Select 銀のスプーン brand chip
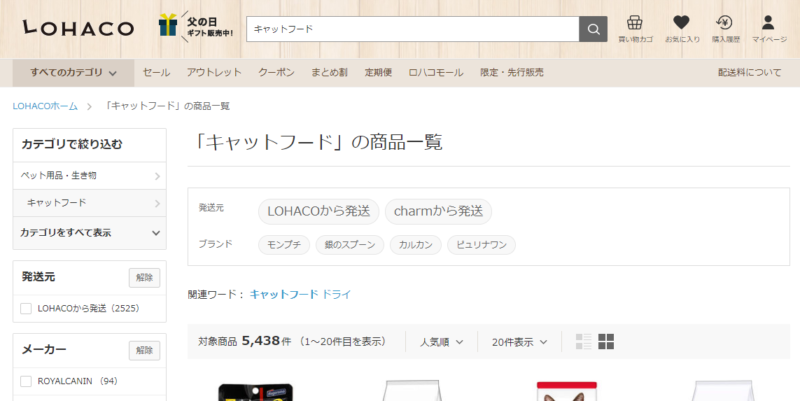Image resolution: width=800 pixels, height=401 pixels. tap(350, 245)
